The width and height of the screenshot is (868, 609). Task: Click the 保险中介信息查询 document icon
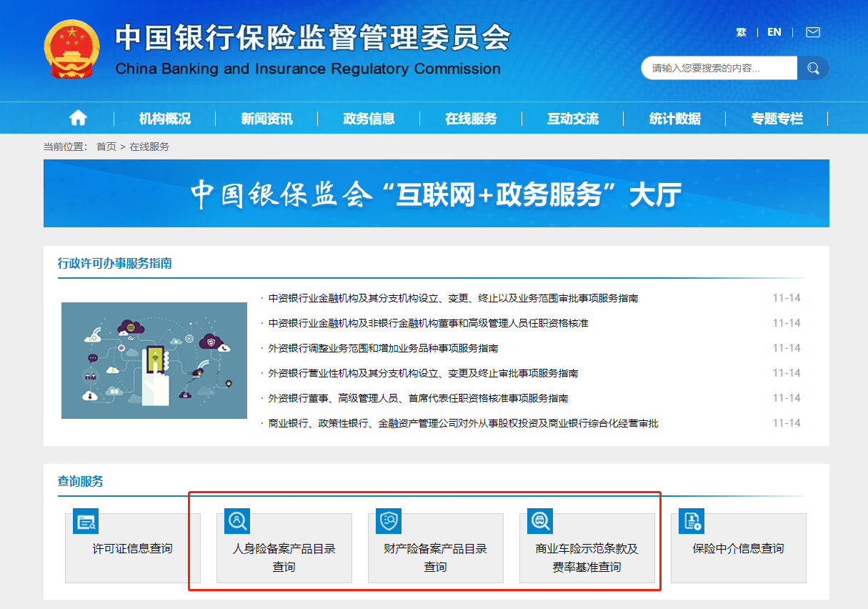pos(691,521)
